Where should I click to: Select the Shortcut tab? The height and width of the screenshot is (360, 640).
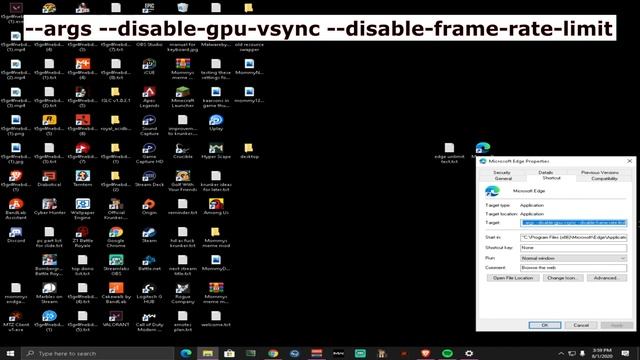point(551,178)
